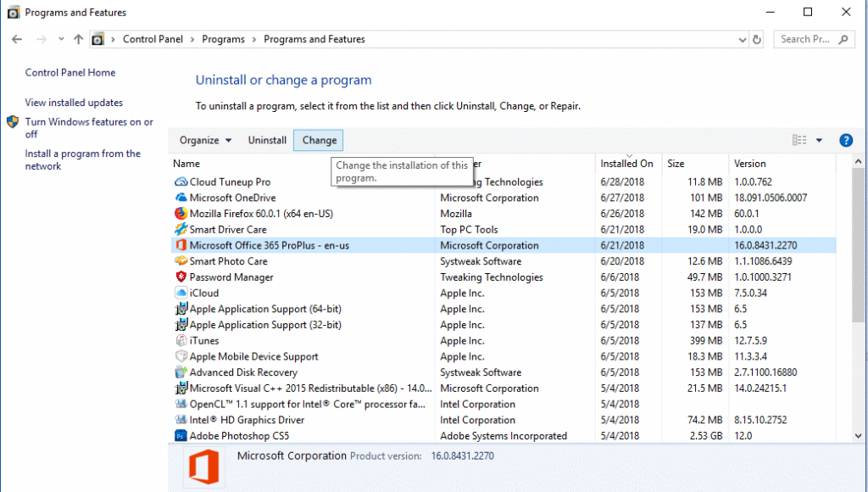Click the iTunes icon

[x=181, y=340]
